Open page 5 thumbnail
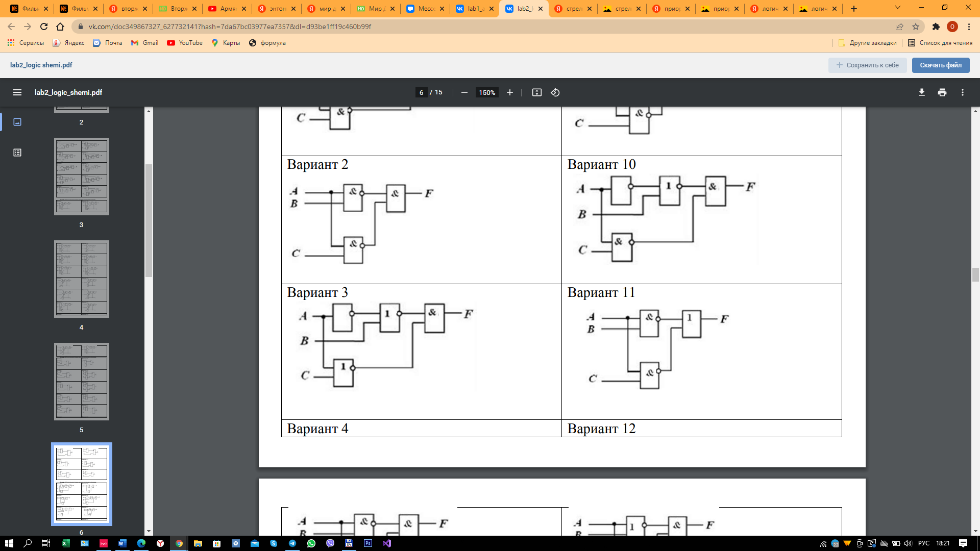The width and height of the screenshot is (980, 551). coord(82,382)
